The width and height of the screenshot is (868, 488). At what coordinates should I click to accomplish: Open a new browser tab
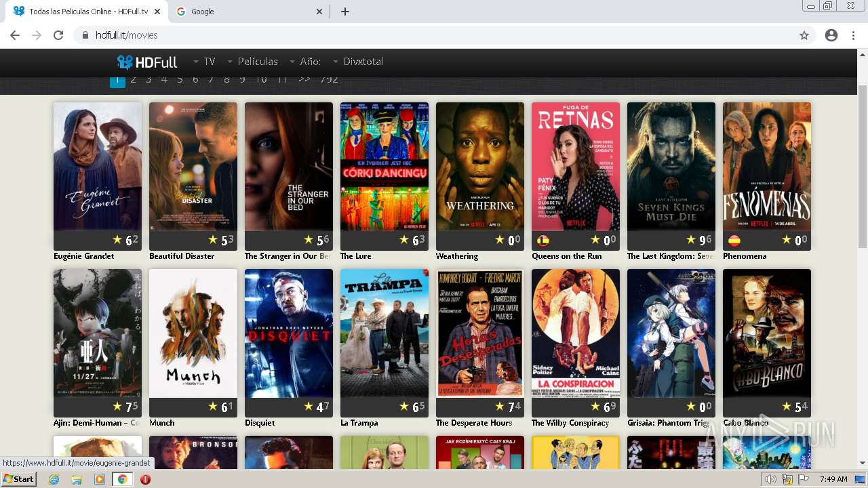[344, 12]
